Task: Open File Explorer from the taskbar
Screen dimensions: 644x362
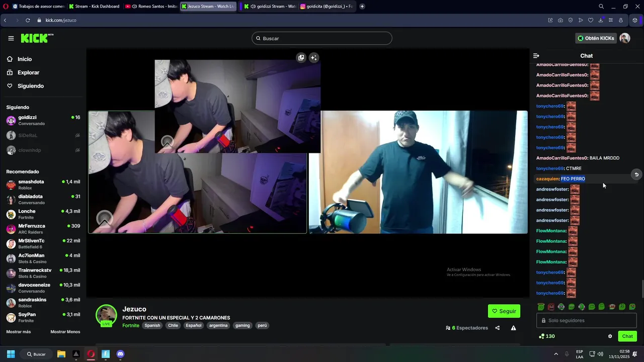Action: [x=61, y=354]
